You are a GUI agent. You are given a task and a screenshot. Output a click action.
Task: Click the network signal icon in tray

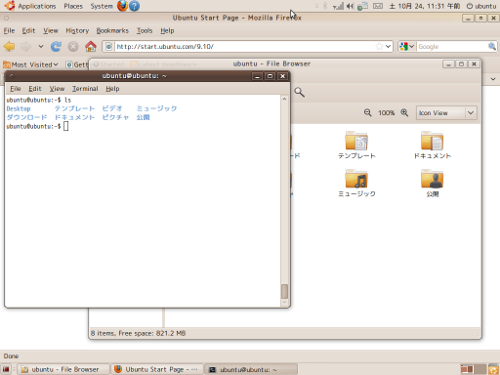coord(338,6)
